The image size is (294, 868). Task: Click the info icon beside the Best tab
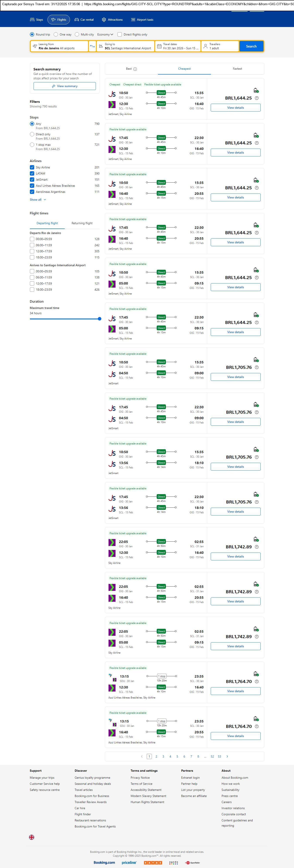click(135, 69)
